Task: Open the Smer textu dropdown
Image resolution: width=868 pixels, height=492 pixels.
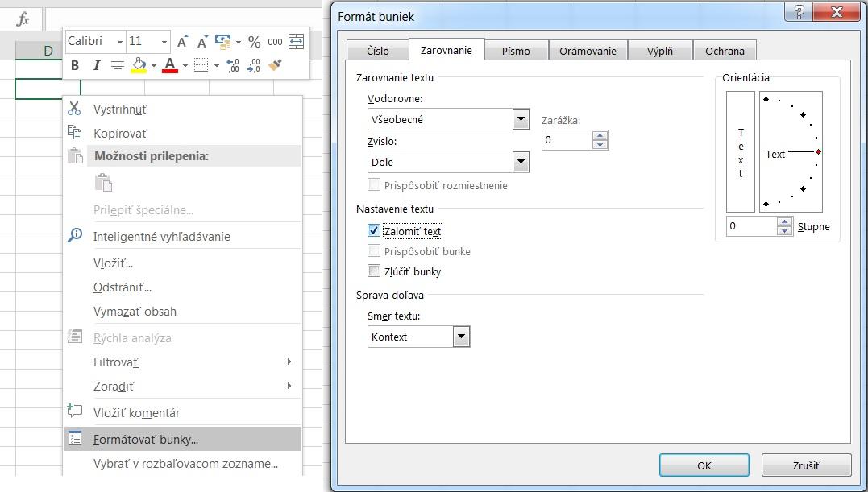Action: [x=461, y=337]
